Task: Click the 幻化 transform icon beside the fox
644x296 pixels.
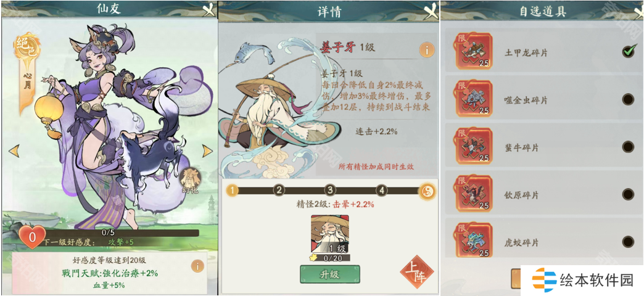Action: tap(190, 180)
